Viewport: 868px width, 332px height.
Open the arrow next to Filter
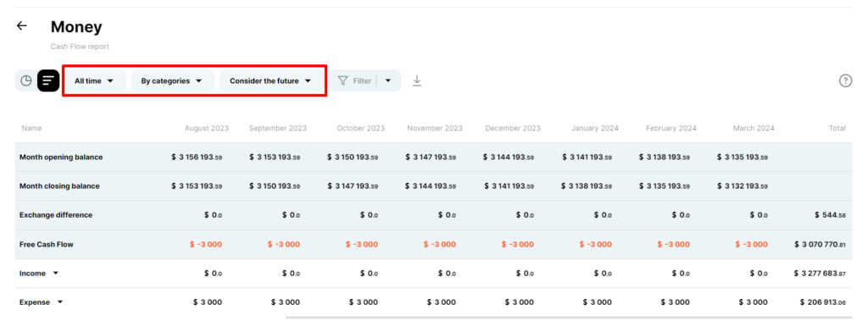click(x=388, y=80)
